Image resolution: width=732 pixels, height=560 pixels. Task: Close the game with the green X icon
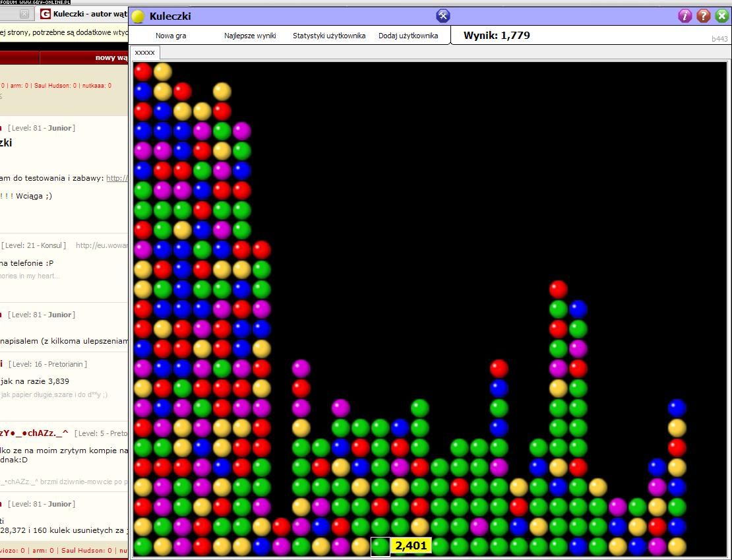(x=721, y=16)
